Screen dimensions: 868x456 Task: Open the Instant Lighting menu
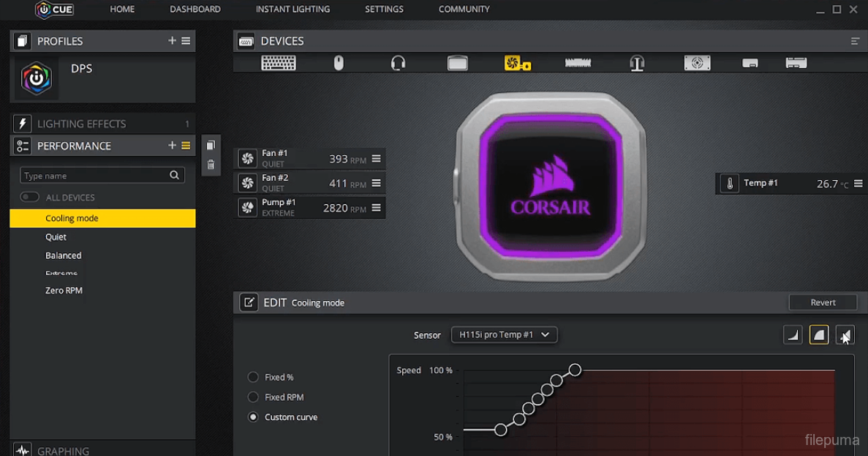point(293,10)
